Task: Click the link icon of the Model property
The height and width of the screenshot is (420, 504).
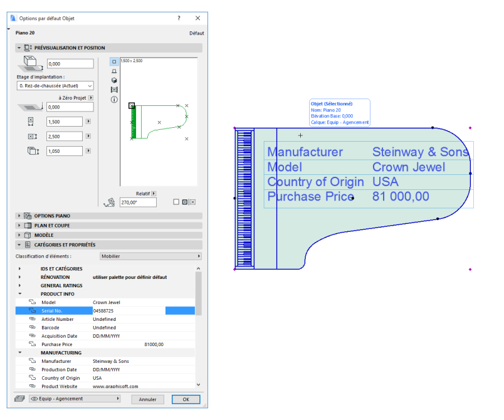Action: coord(32,302)
